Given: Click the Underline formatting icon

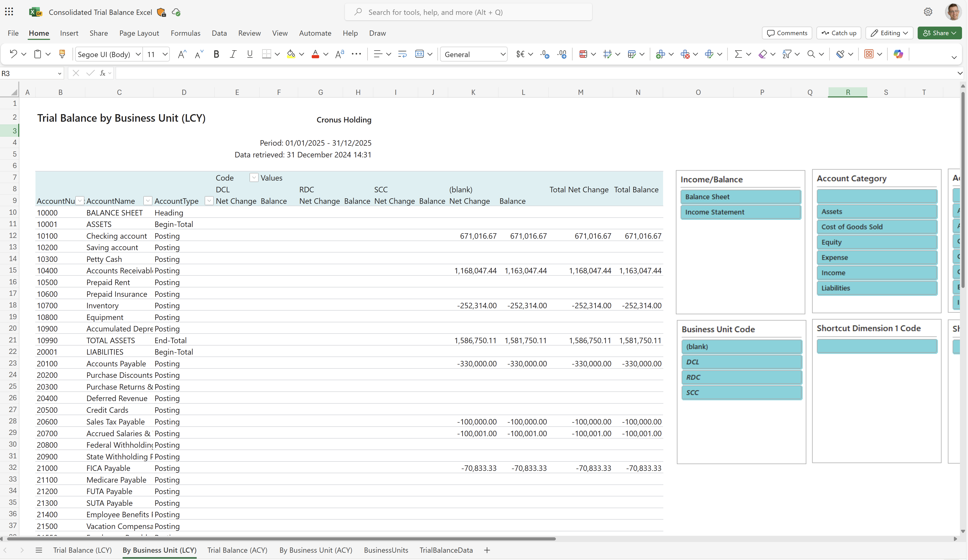Looking at the screenshot, I should click(250, 54).
